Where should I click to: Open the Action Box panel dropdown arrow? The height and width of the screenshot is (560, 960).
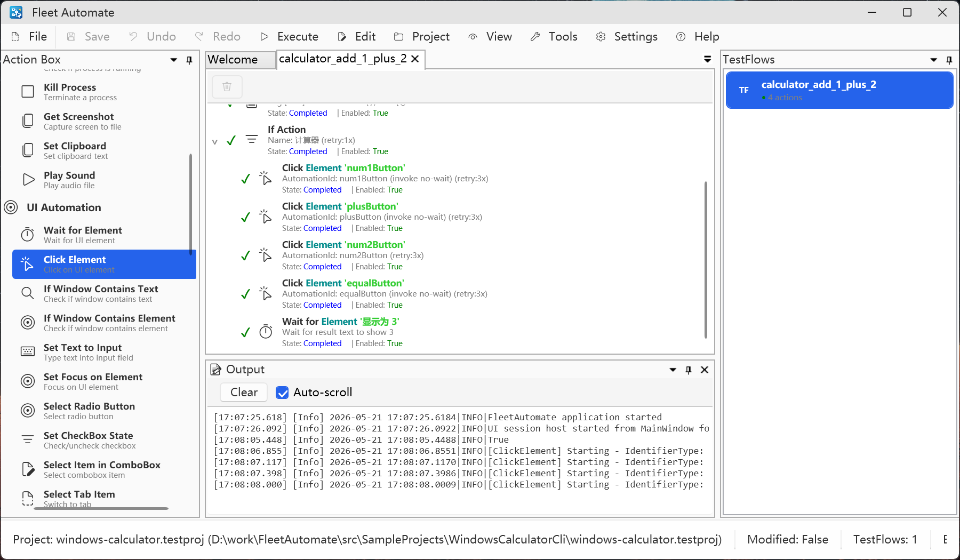point(174,60)
